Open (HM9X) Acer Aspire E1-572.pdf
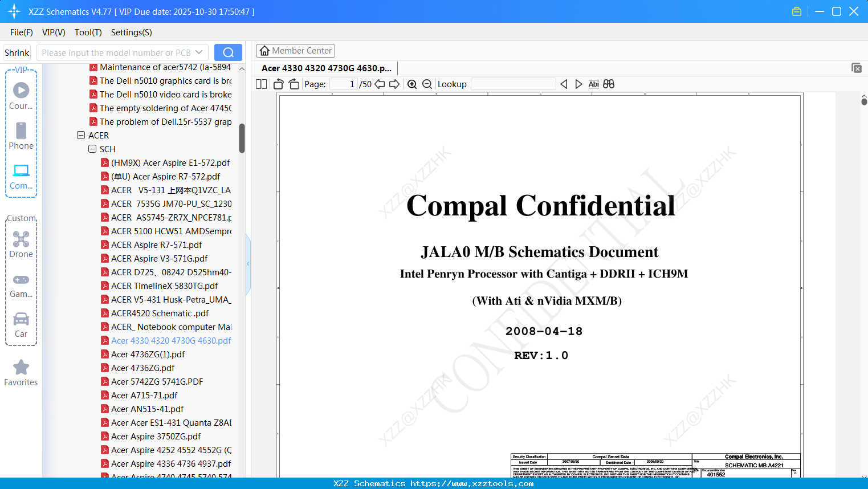 click(x=170, y=163)
